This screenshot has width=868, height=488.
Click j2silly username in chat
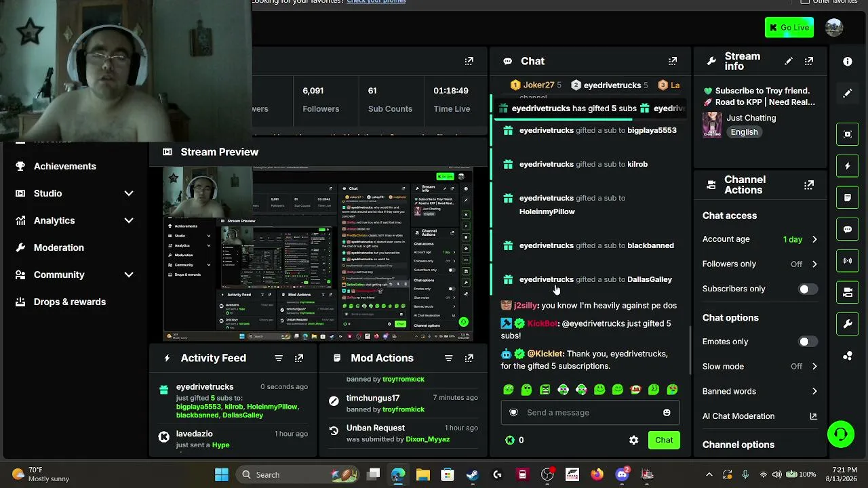click(526, 306)
